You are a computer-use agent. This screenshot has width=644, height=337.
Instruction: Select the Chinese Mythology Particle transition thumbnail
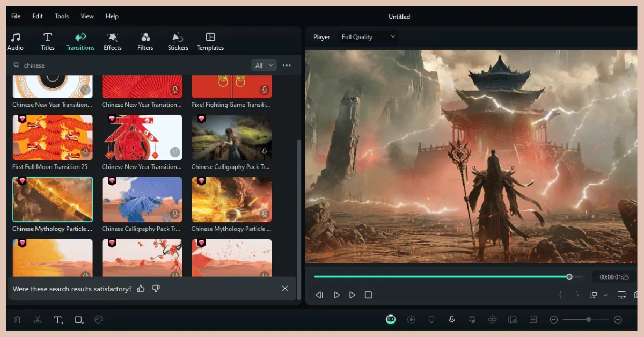(52, 199)
